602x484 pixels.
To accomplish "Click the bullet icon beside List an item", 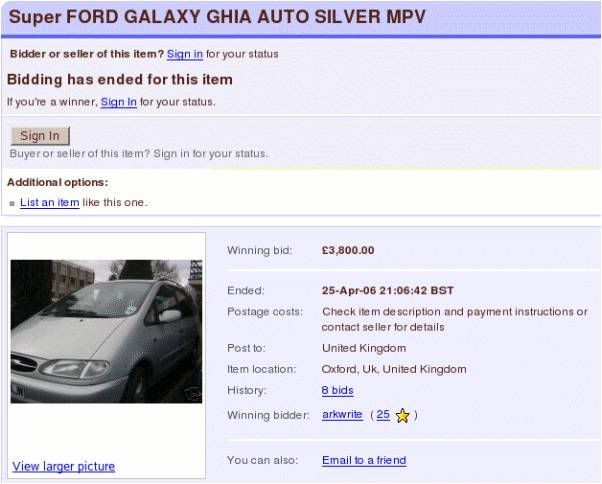I will tap(12, 203).
